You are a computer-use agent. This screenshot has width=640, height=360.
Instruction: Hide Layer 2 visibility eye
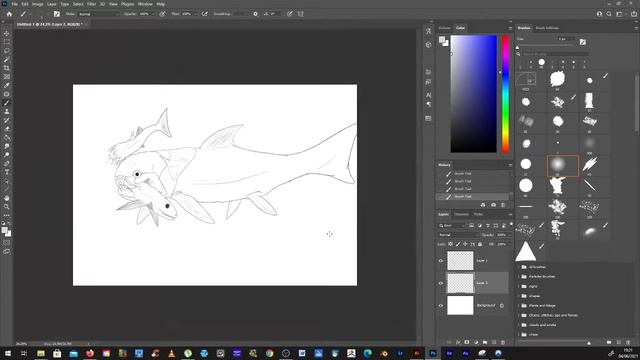coord(441,283)
